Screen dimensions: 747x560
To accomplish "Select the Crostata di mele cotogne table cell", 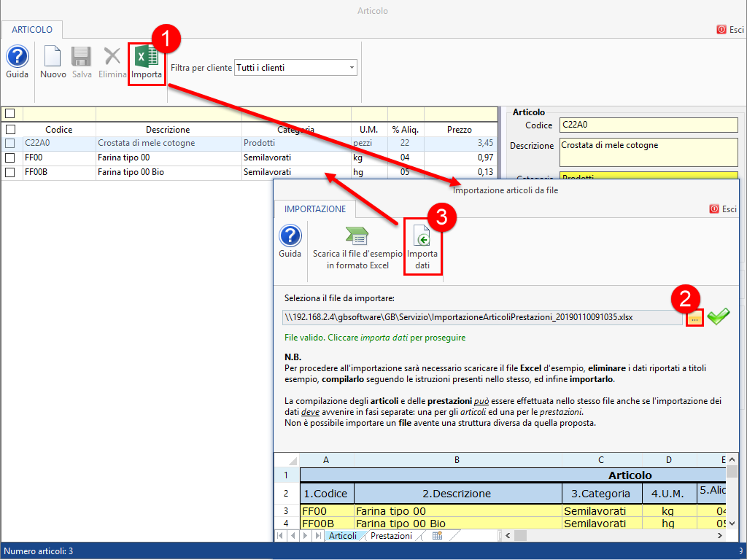I will [169, 143].
